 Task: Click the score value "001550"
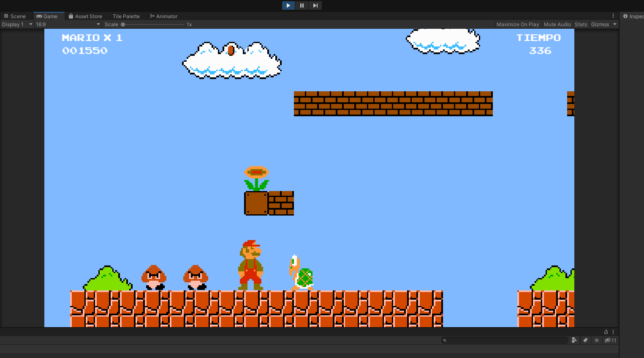pyautogui.click(x=85, y=51)
